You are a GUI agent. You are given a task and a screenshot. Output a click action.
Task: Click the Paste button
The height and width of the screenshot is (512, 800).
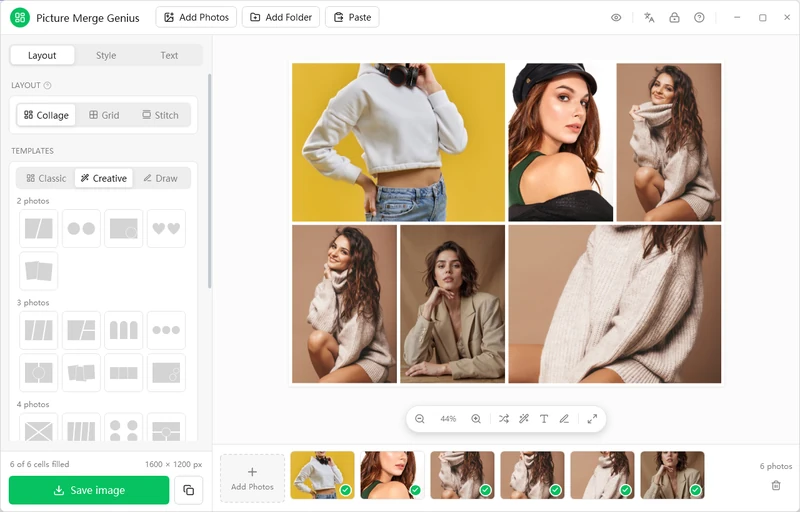pyautogui.click(x=352, y=17)
